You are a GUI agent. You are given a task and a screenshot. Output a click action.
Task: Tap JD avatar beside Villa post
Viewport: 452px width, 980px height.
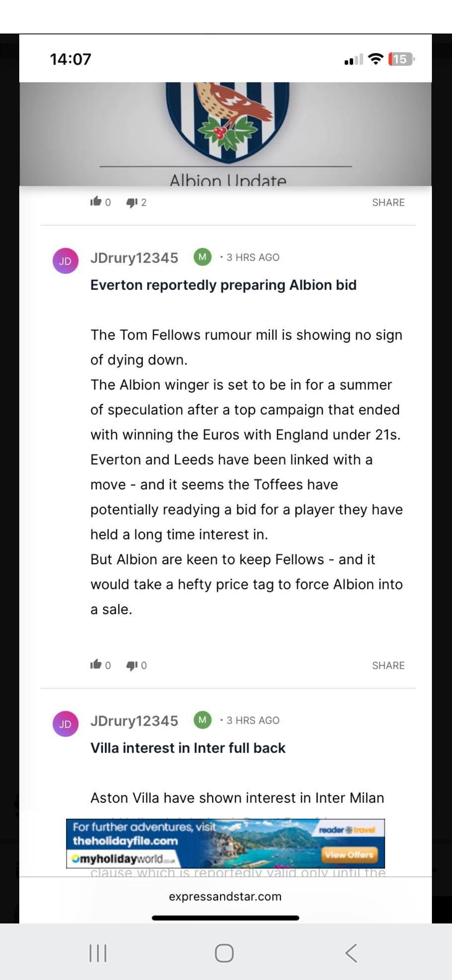click(65, 724)
